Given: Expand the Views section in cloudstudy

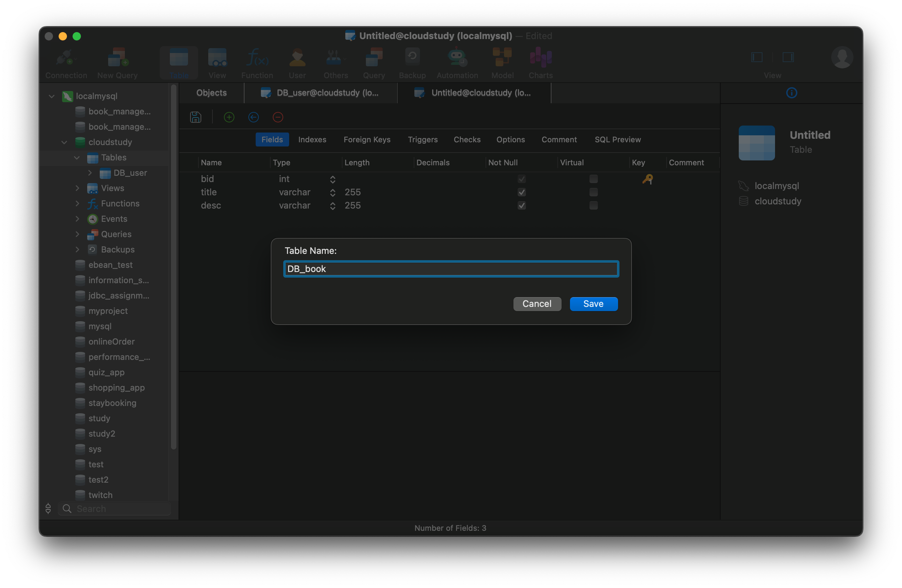Looking at the screenshot, I should (78, 187).
